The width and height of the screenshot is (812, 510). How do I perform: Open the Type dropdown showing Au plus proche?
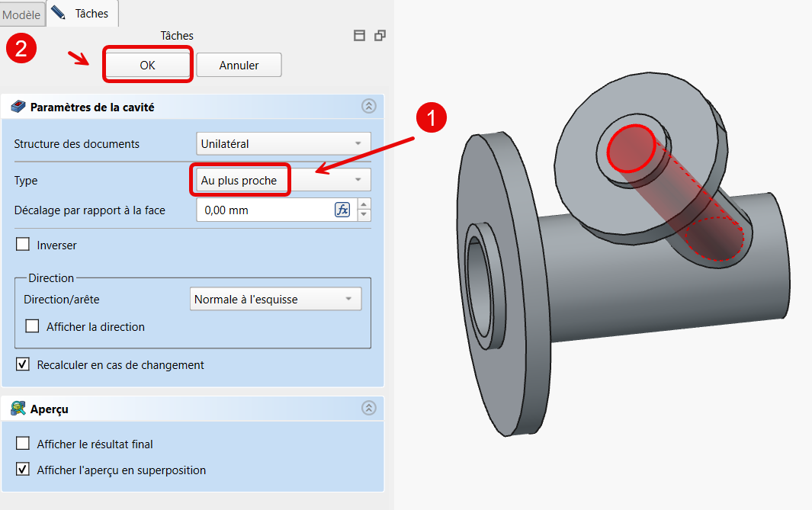tap(283, 180)
